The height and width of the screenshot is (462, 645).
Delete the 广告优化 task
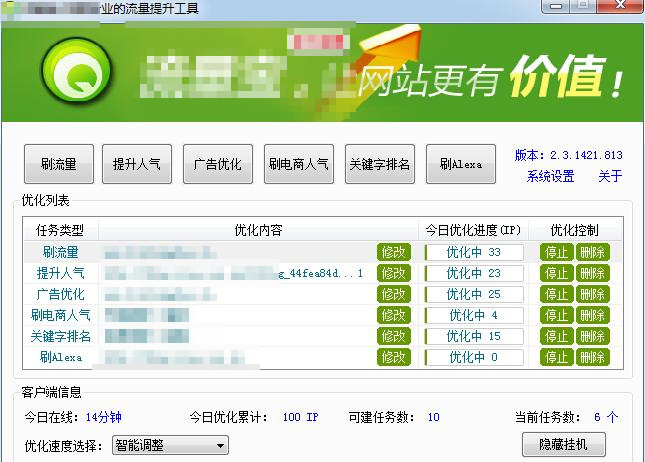pos(592,294)
